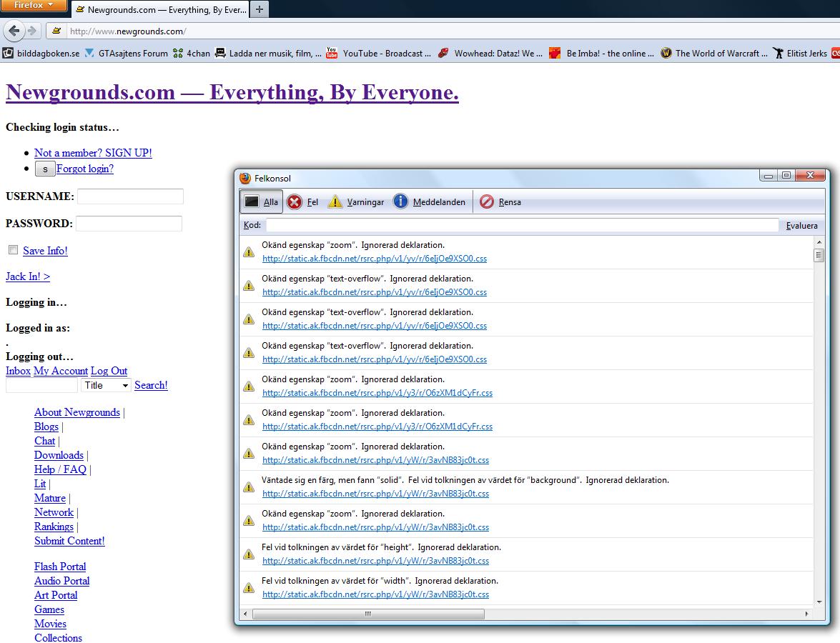
Task: Click the PASSWORD input field
Action: coord(129,223)
